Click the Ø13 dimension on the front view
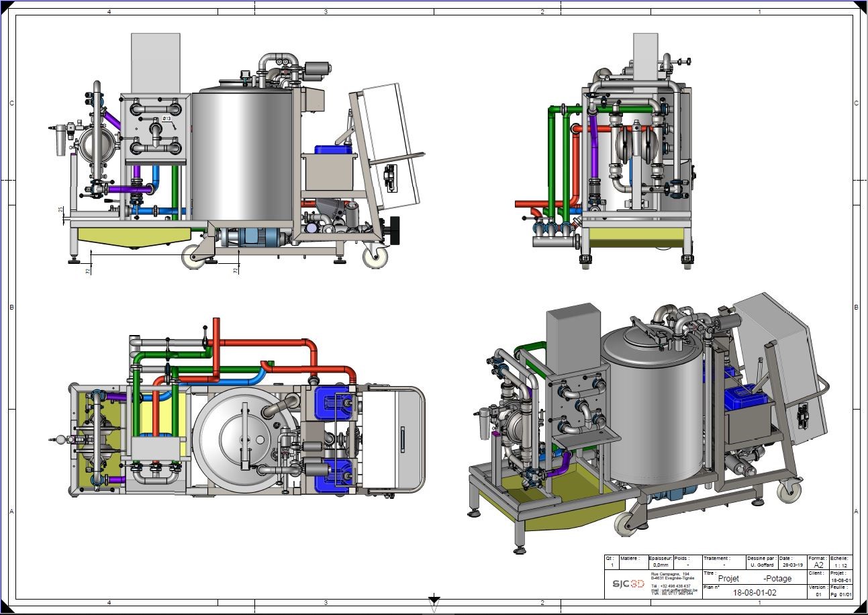Viewport: 868px width, 615px height. click(167, 119)
